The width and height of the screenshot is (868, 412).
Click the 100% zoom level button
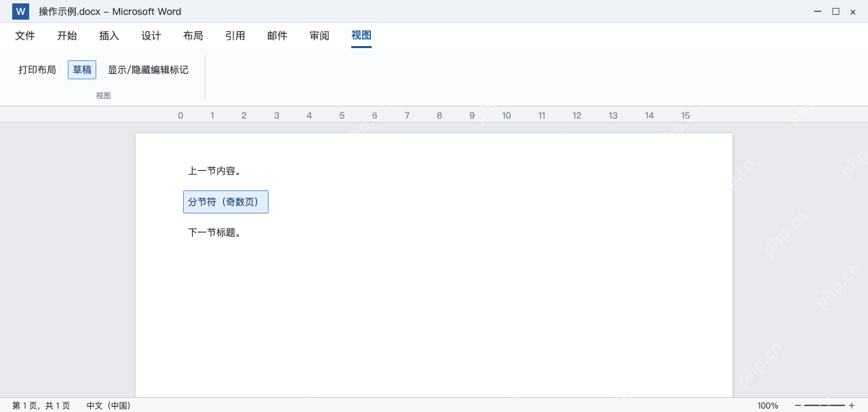(768, 405)
